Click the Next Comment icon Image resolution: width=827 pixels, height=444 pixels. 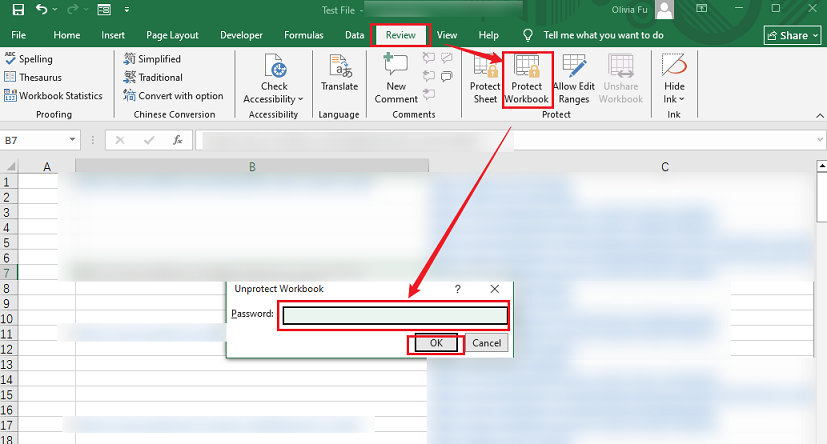pos(429,94)
